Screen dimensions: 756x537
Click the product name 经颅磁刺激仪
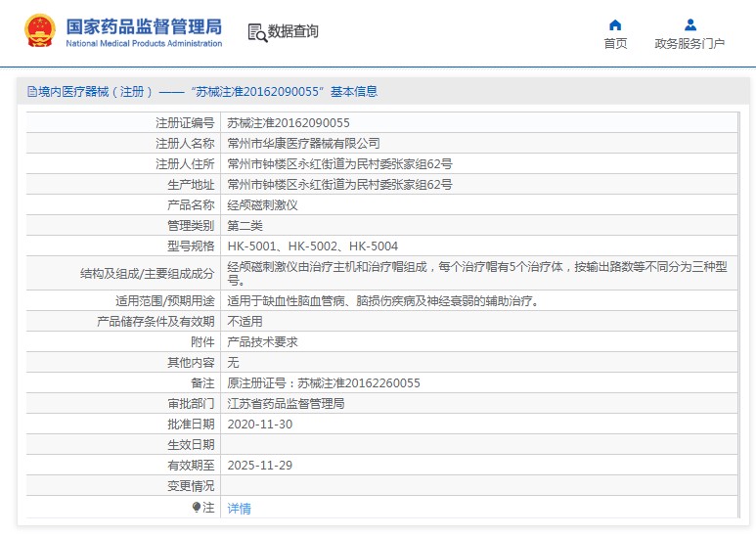pos(262,204)
